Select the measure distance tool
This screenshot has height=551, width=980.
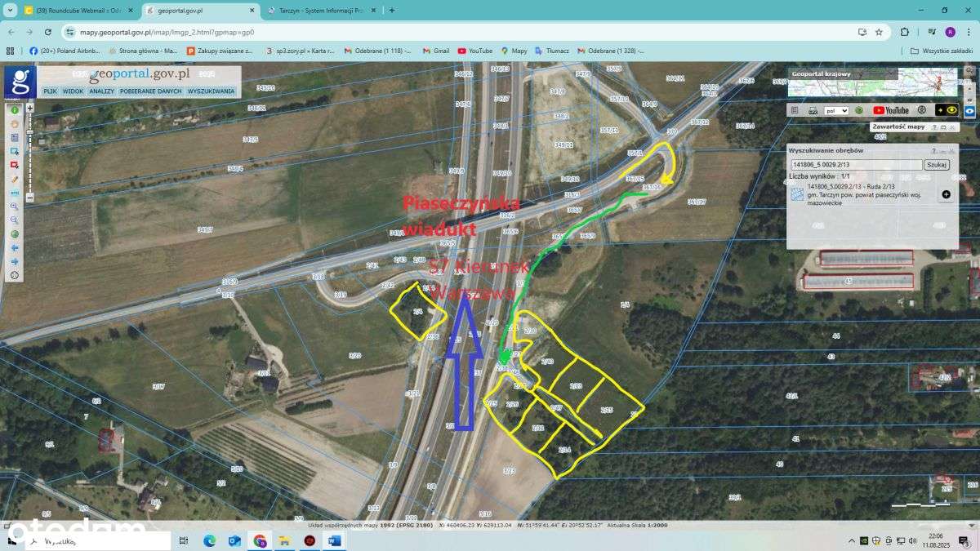point(15,193)
